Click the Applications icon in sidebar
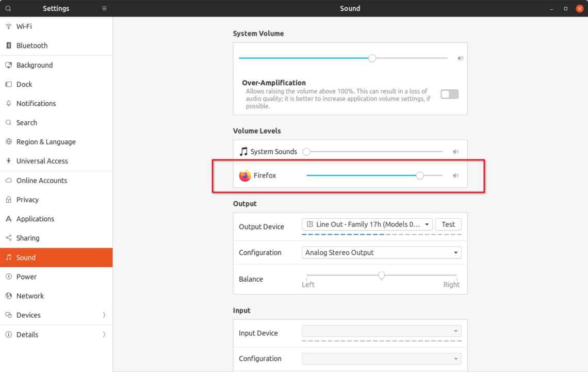 [9, 219]
